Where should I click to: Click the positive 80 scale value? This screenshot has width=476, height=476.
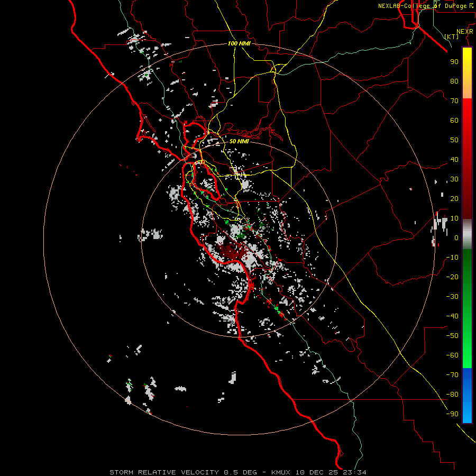point(454,81)
